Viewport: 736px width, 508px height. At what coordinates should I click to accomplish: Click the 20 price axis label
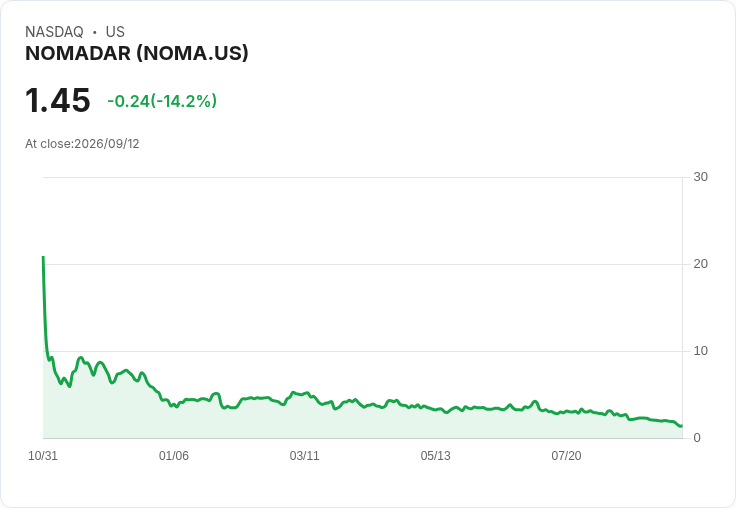[x=700, y=264]
